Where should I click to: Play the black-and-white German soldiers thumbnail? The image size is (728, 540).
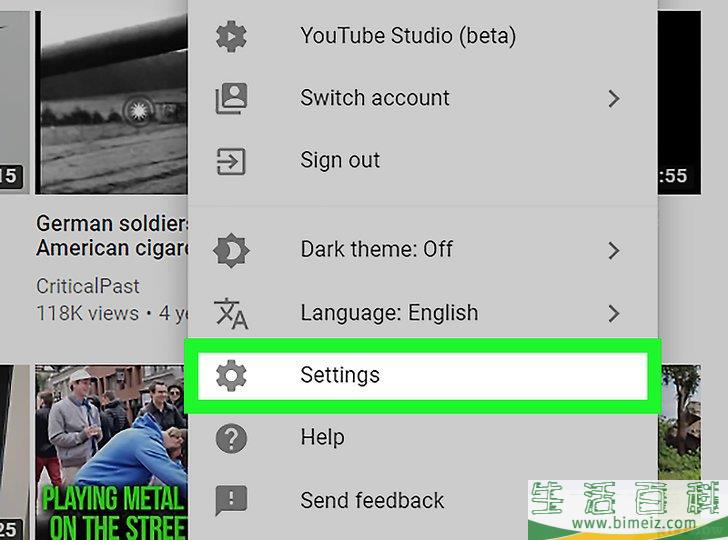[111, 102]
